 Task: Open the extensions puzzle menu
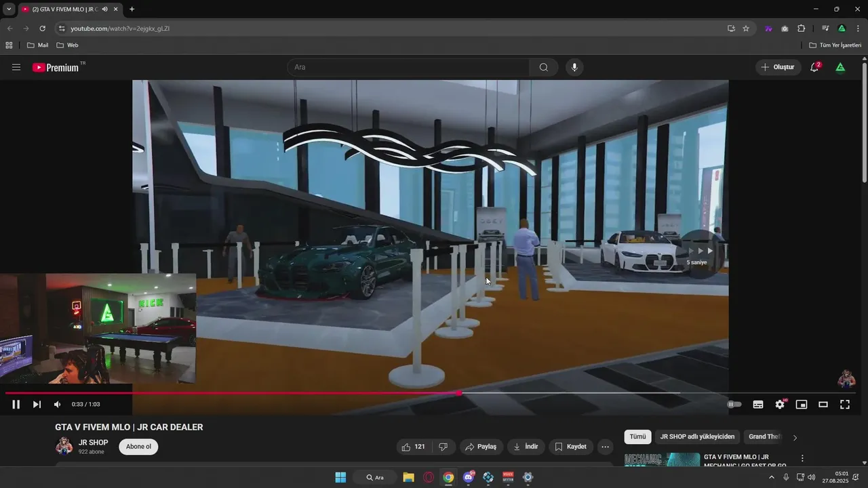802,28
